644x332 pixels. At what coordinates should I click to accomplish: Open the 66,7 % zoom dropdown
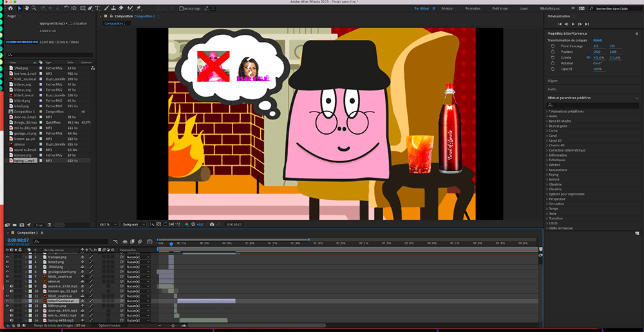click(x=108, y=224)
